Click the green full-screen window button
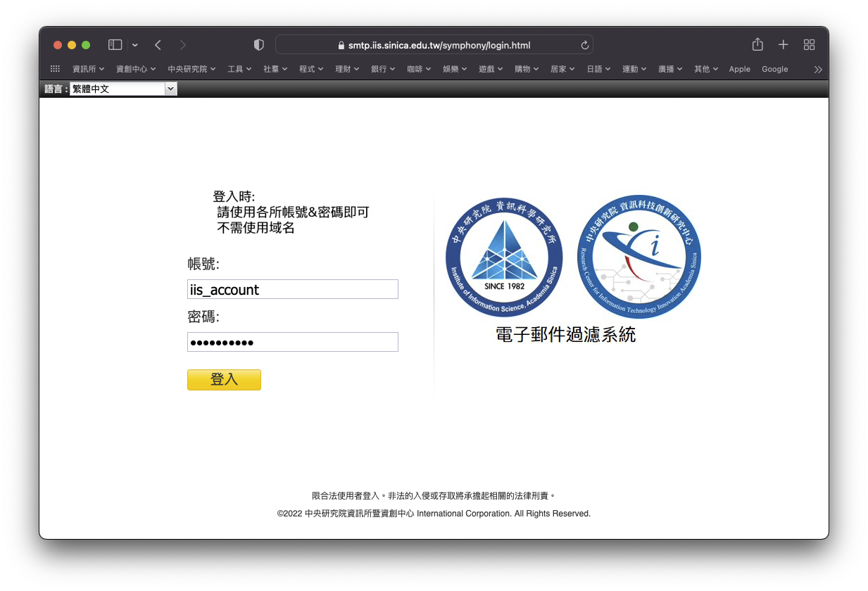 click(x=86, y=45)
